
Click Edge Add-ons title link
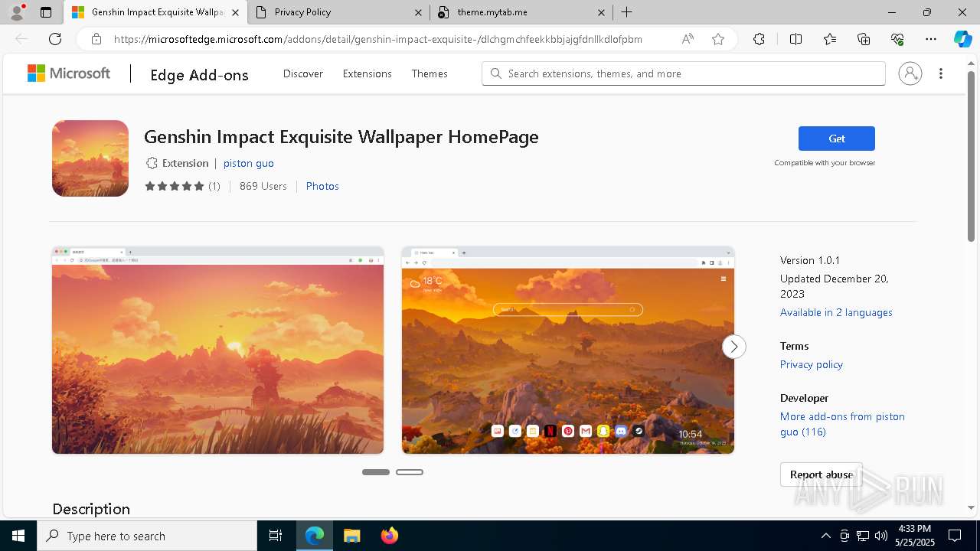199,74
